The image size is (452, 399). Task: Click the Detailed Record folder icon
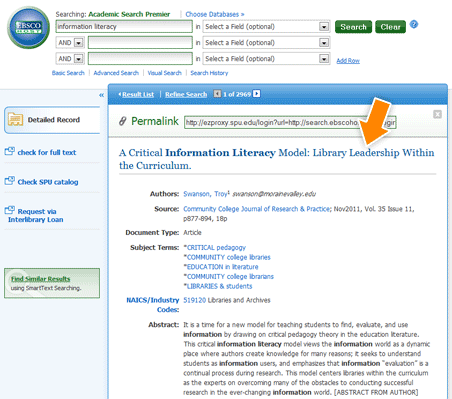coord(15,119)
